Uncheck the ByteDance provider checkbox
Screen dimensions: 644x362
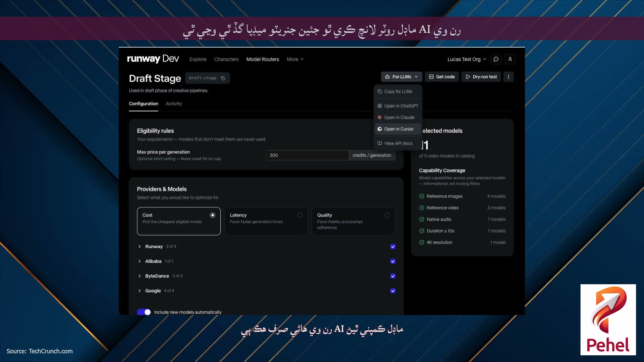tap(393, 276)
